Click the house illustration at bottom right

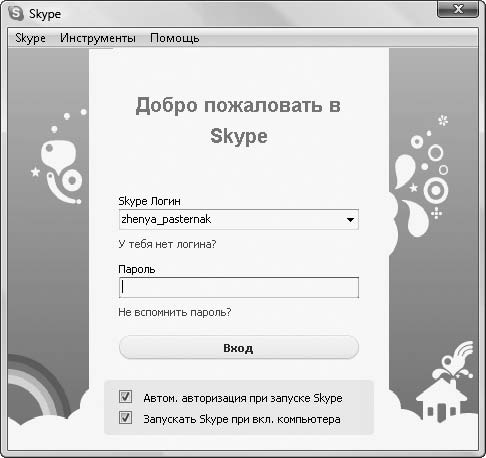click(441, 400)
